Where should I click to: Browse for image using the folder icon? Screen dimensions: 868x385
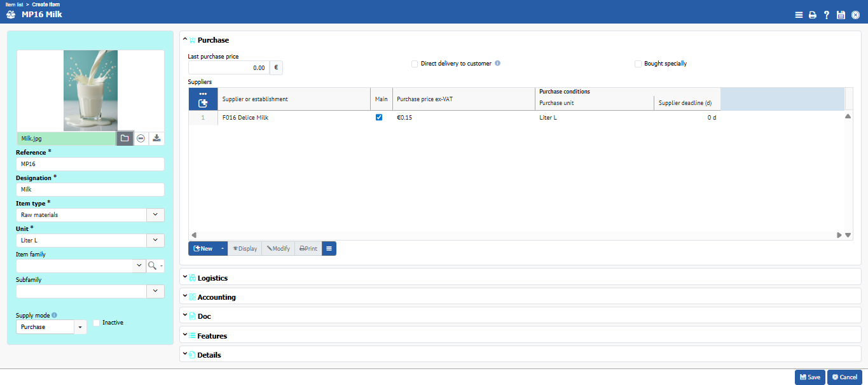[125, 138]
